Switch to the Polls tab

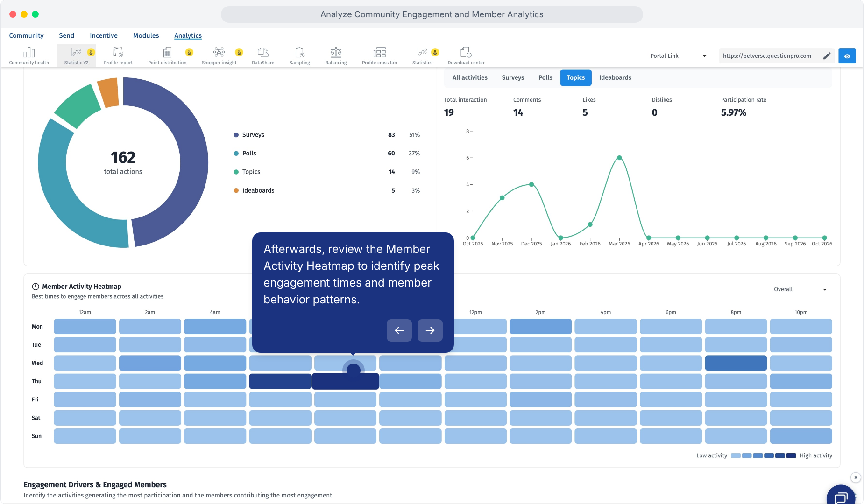tap(545, 77)
